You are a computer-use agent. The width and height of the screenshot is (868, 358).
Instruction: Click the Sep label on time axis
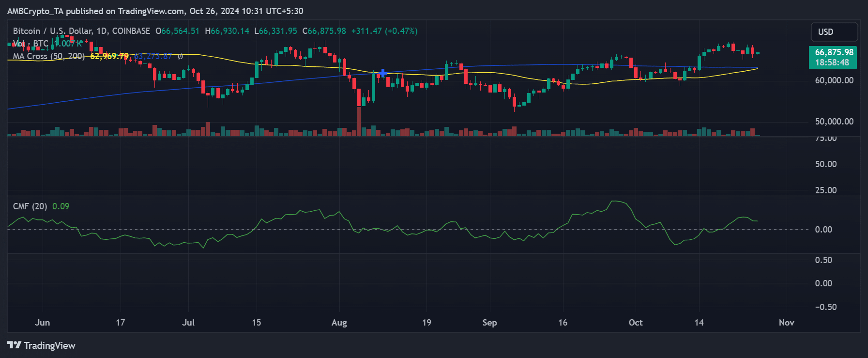(489, 323)
